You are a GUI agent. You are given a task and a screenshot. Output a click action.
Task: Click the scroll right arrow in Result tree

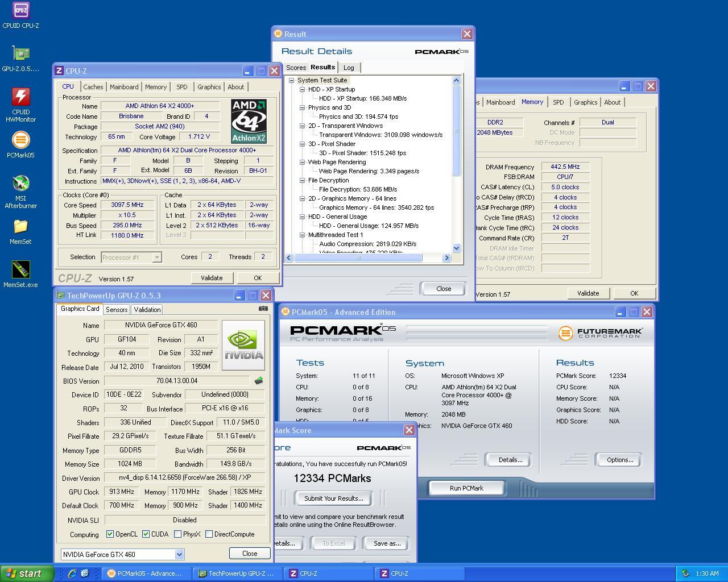(x=446, y=258)
